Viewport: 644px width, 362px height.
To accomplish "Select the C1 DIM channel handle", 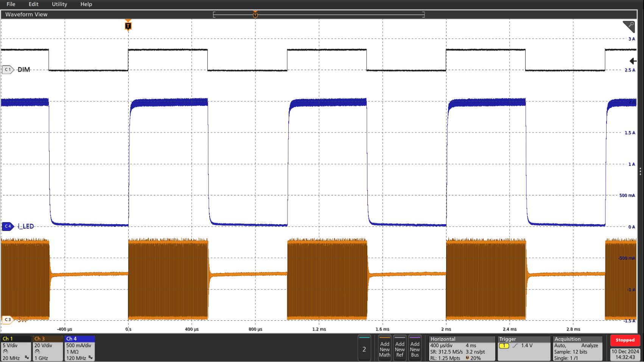I will pyautogui.click(x=8, y=70).
